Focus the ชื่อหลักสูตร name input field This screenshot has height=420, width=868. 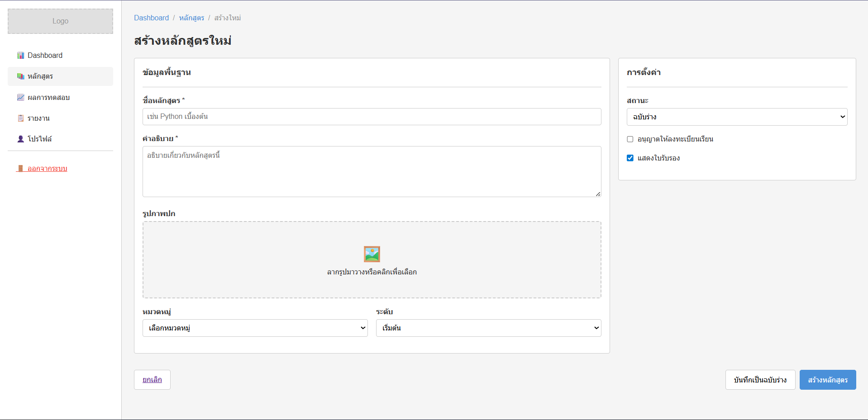[372, 117]
